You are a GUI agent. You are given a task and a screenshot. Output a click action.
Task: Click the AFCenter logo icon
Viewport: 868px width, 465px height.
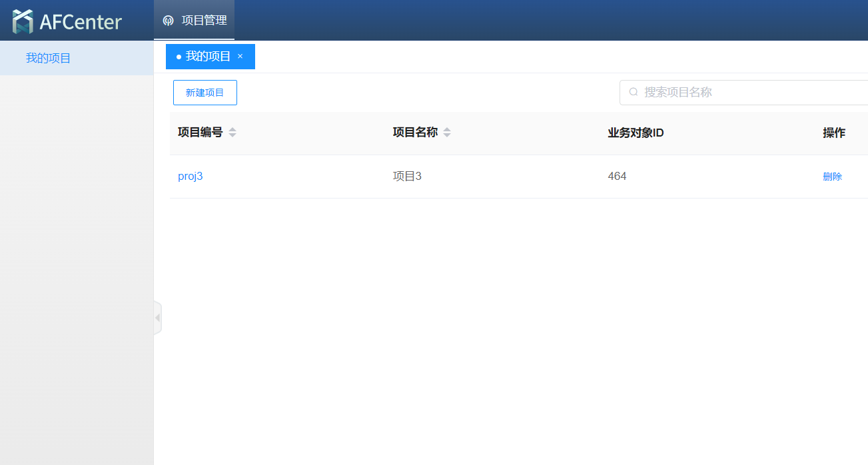click(23, 21)
